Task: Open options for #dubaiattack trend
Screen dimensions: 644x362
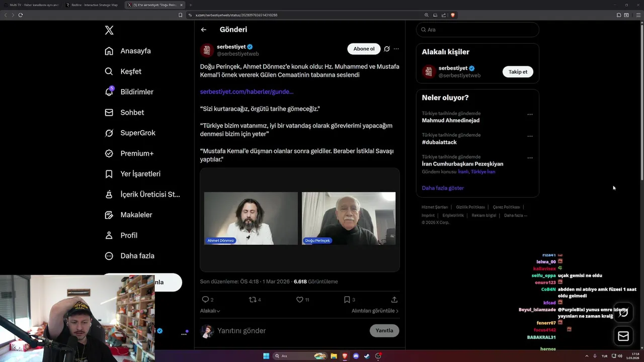Action: (530, 136)
